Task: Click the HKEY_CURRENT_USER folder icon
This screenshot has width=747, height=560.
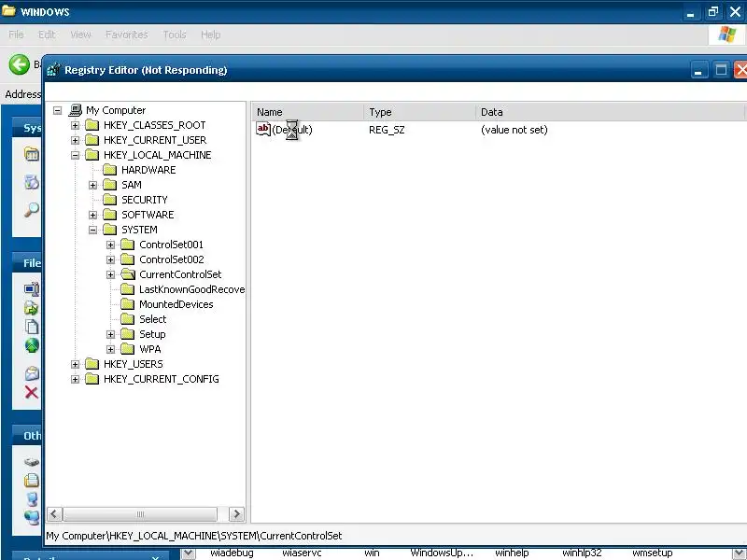Action: pos(92,140)
